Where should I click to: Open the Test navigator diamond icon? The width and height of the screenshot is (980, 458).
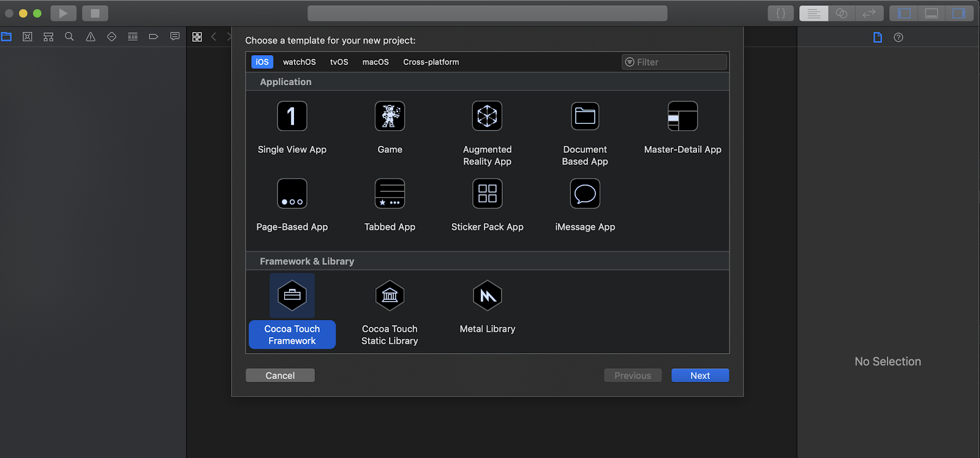point(111,37)
